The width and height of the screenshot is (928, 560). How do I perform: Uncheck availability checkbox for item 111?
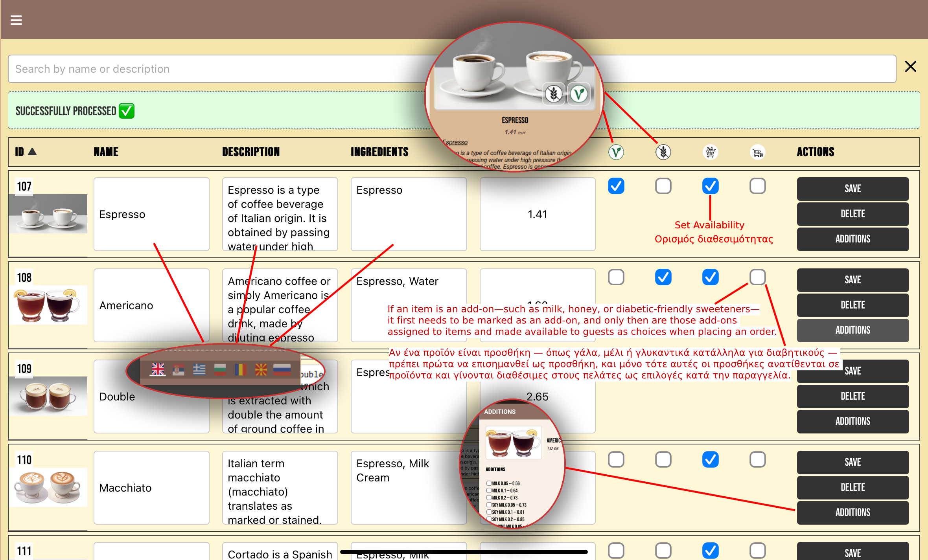(710, 551)
